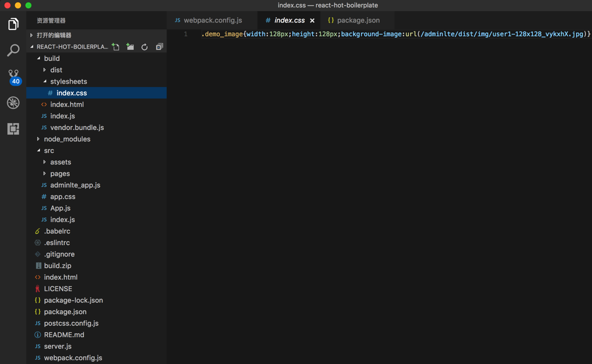The height and width of the screenshot is (364, 592).
Task: Close the index.css editor tab
Action: tap(312, 20)
